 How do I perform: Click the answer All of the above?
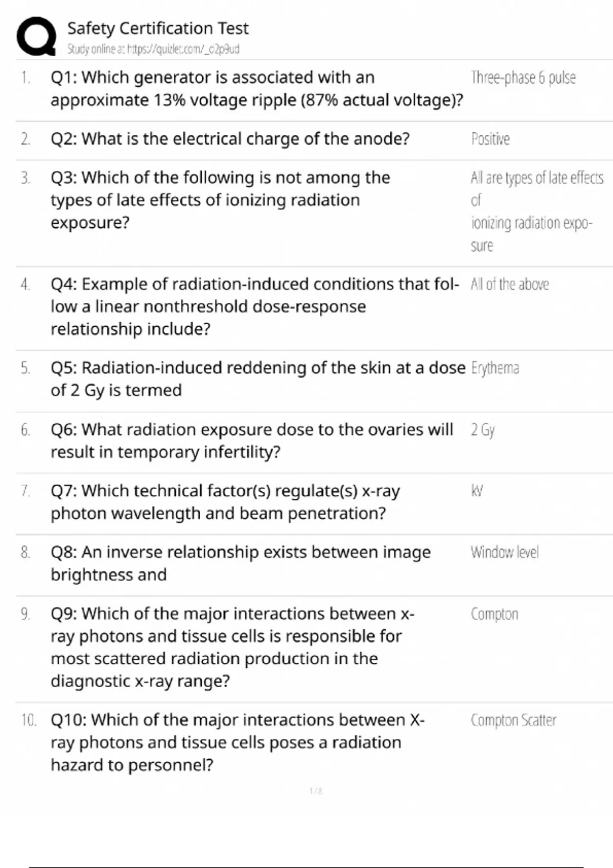click(510, 284)
